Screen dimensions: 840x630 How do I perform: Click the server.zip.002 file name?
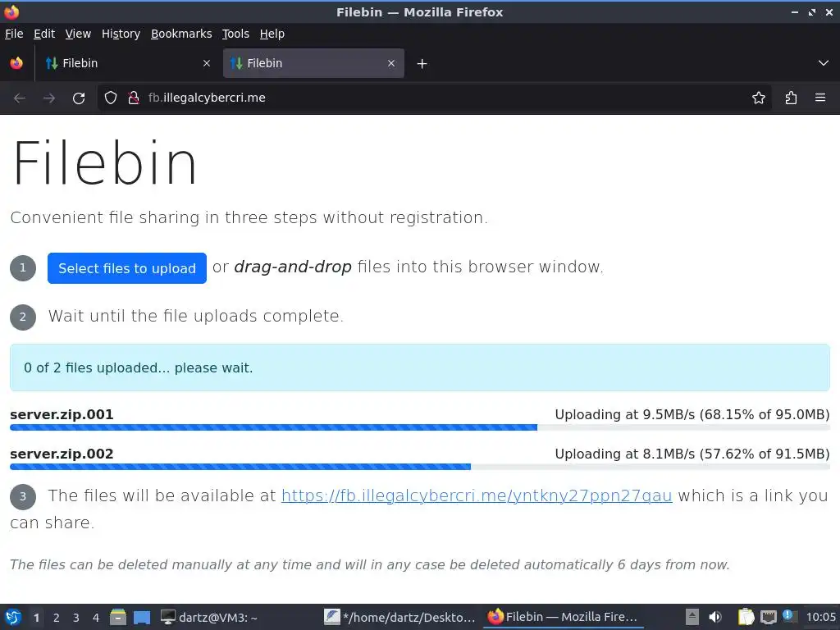point(62,454)
